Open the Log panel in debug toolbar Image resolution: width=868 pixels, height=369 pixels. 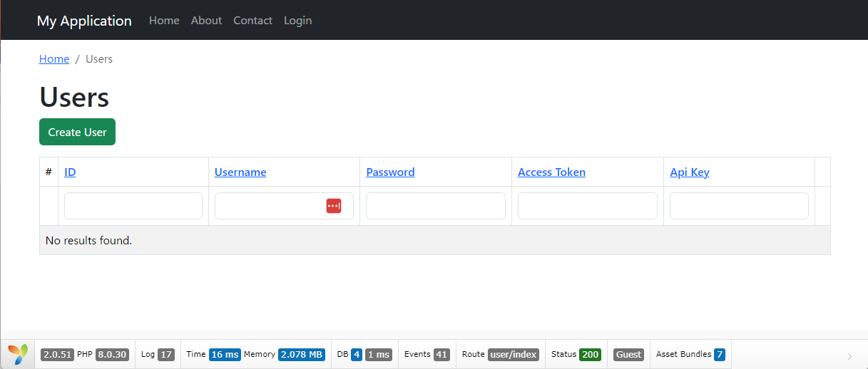click(x=157, y=355)
